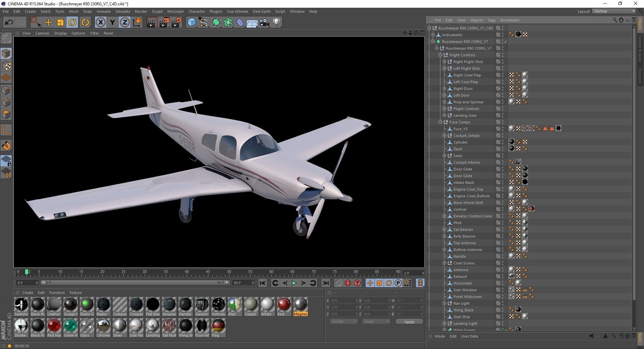The height and width of the screenshot is (349, 644).
Task: Toggle the Snap magnet icon
Action: click(x=6, y=146)
